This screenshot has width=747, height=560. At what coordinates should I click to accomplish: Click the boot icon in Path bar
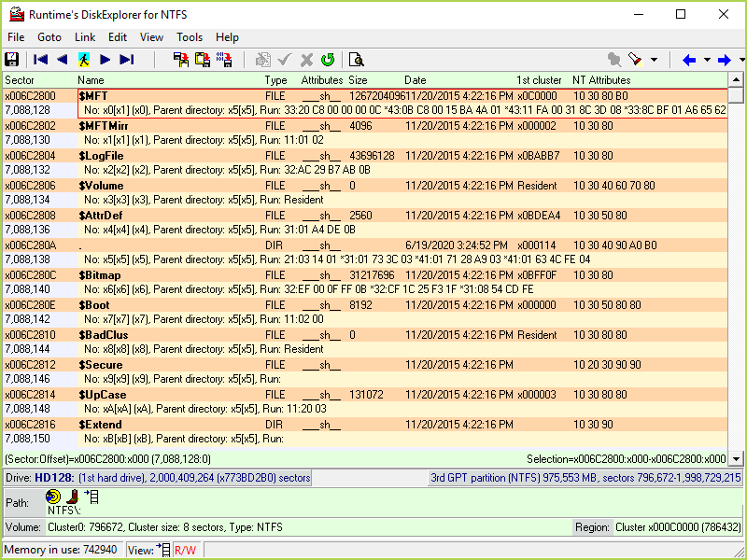click(73, 497)
